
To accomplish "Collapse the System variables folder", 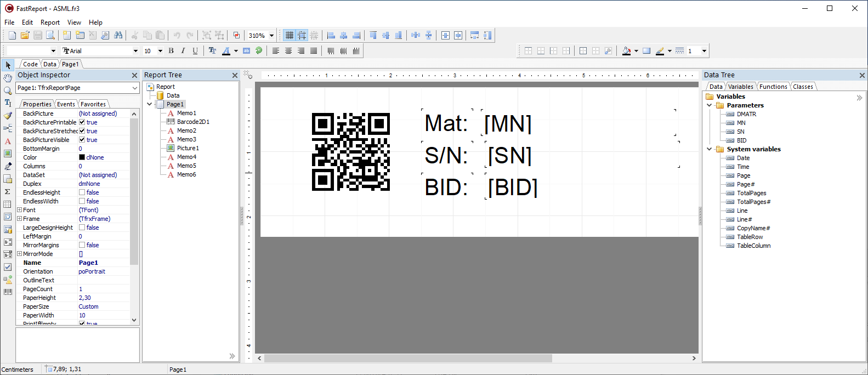I will [709, 149].
